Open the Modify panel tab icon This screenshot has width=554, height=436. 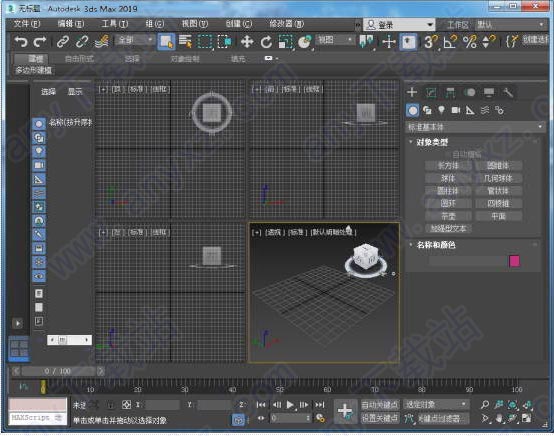(x=431, y=93)
